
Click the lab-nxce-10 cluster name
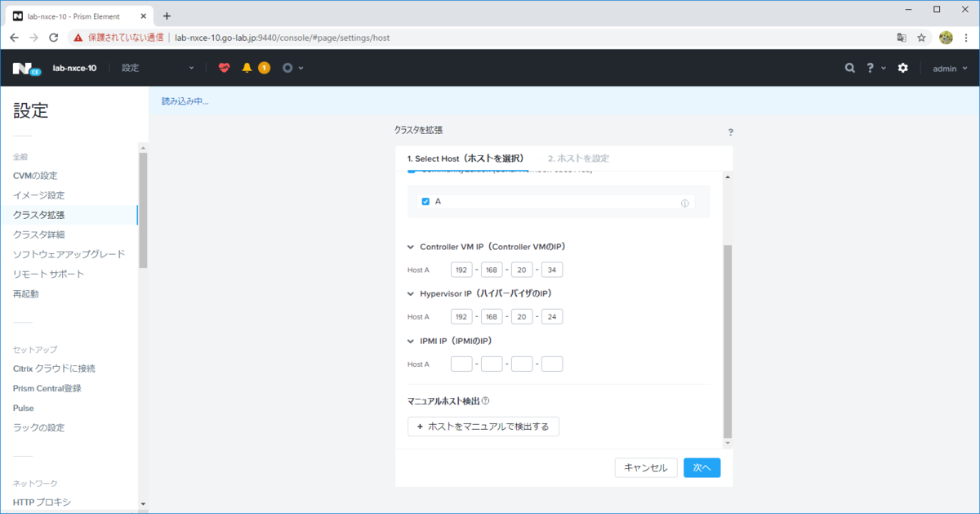tap(74, 69)
